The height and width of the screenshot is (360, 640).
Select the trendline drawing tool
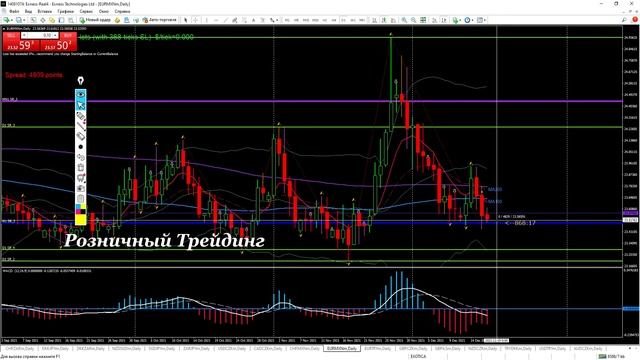click(x=225, y=20)
